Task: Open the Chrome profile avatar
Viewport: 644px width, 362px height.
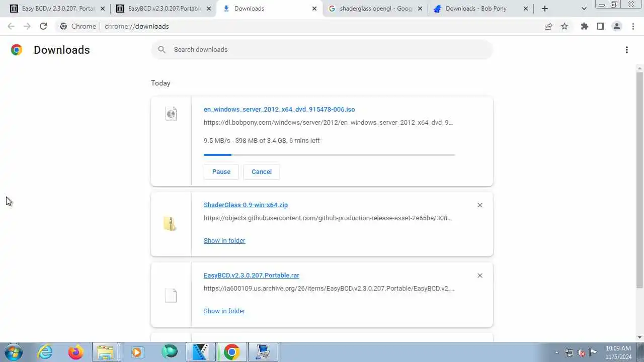Action: click(x=617, y=26)
